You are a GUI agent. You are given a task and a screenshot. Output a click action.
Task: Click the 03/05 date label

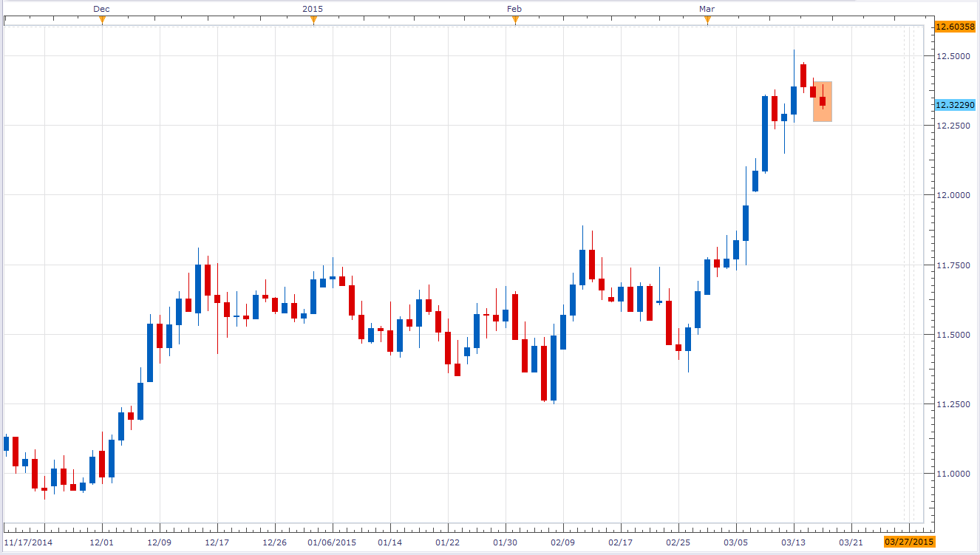tap(736, 542)
